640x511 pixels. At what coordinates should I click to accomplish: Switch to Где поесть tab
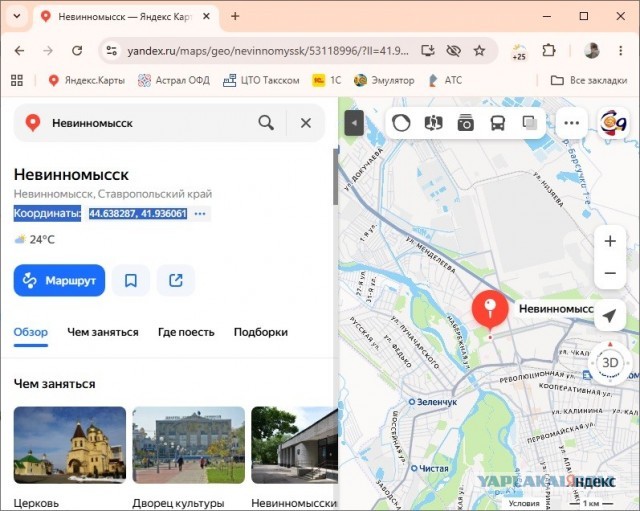click(x=186, y=332)
